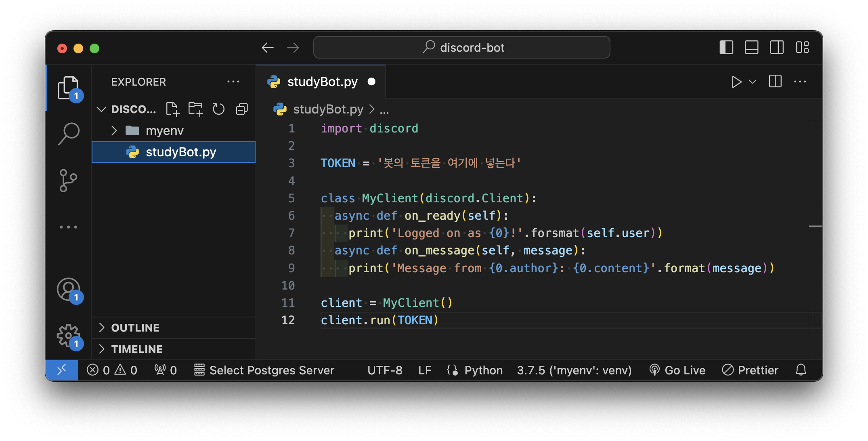Run the Python file with play button
This screenshot has height=441, width=868.
pyautogui.click(x=736, y=82)
